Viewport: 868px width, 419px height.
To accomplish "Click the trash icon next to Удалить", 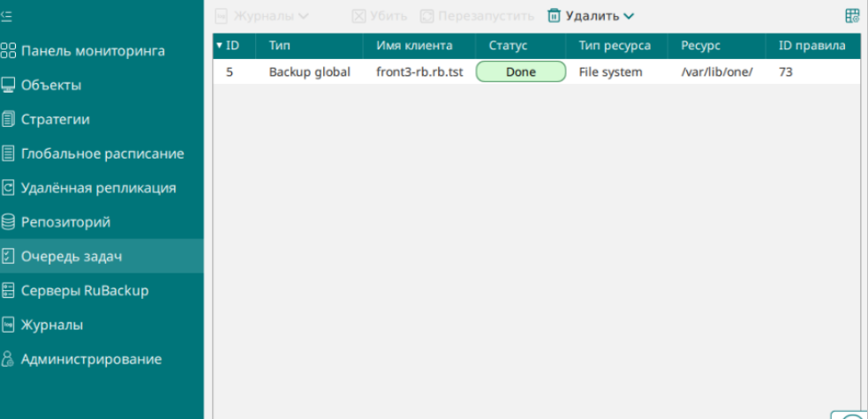I will coord(555,16).
